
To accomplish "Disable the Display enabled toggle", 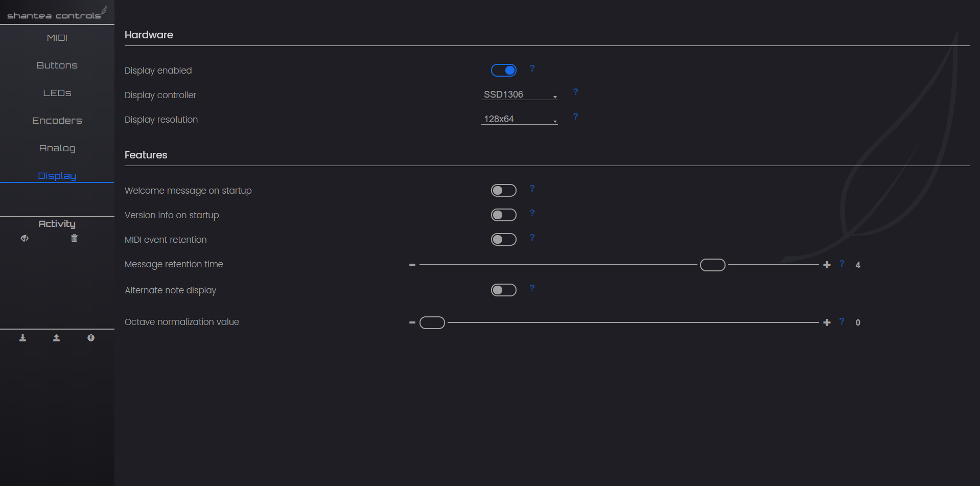I will click(504, 71).
